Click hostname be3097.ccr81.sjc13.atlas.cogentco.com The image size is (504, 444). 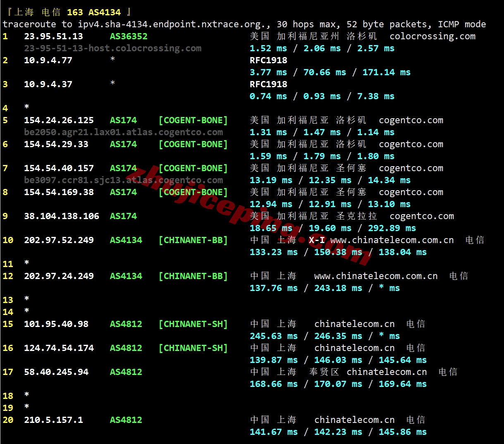[x=124, y=180]
